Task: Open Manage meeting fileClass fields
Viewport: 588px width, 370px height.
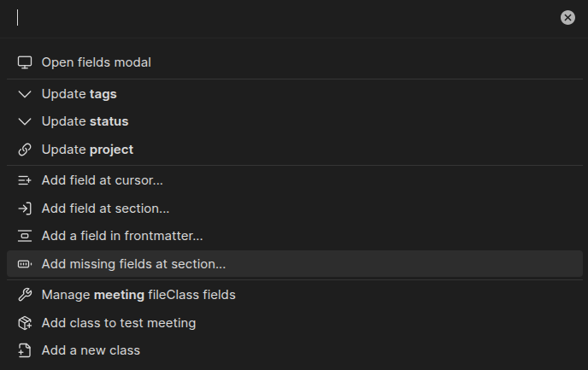Action: [138, 295]
